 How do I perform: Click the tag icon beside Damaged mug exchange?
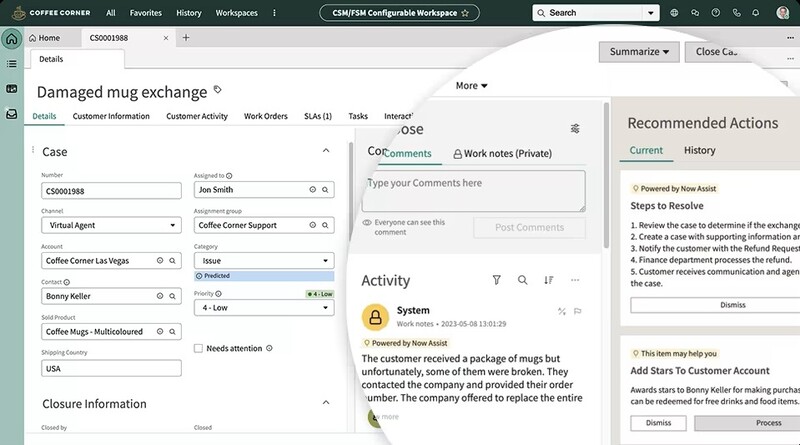click(x=219, y=91)
